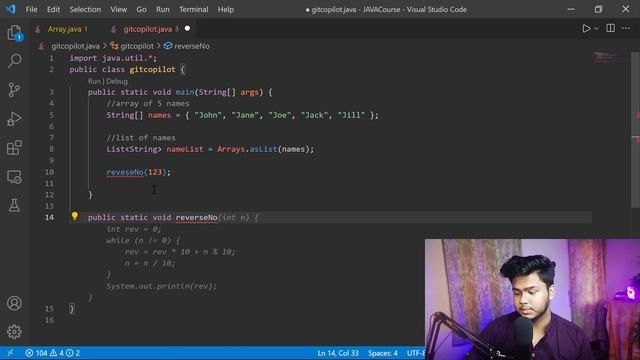Image resolution: width=640 pixels, height=360 pixels.
Task: Click the "//list of names" comment
Action: point(141,138)
